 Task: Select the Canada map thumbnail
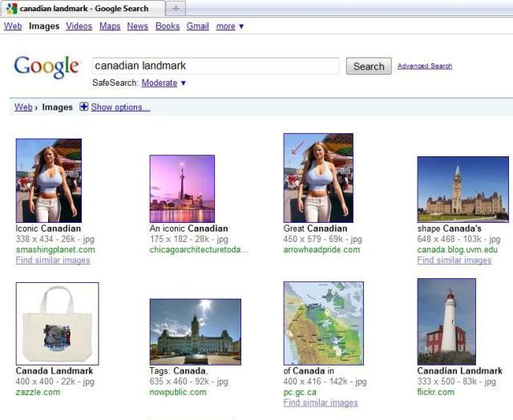(323, 323)
